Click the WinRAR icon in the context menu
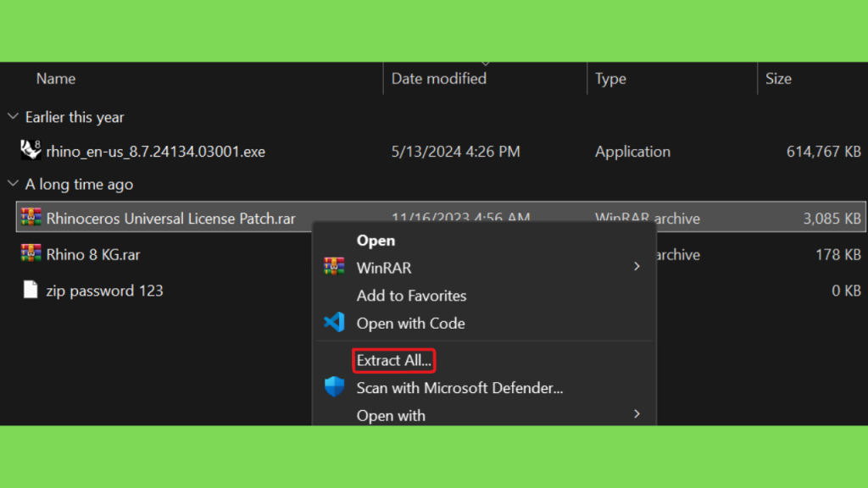This screenshot has height=488, width=868. [x=334, y=267]
